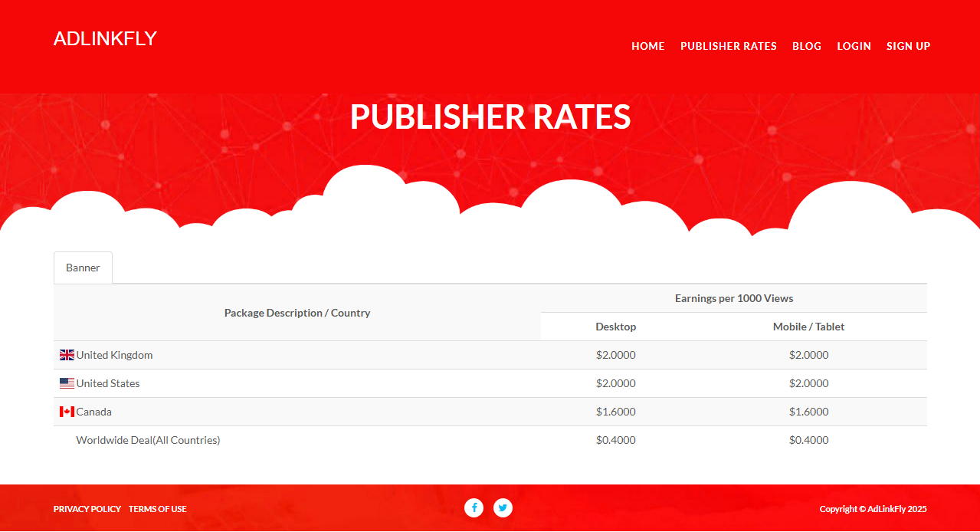Select the Package Description / Country header
Viewport: 980px width, 532px height.
(297, 313)
